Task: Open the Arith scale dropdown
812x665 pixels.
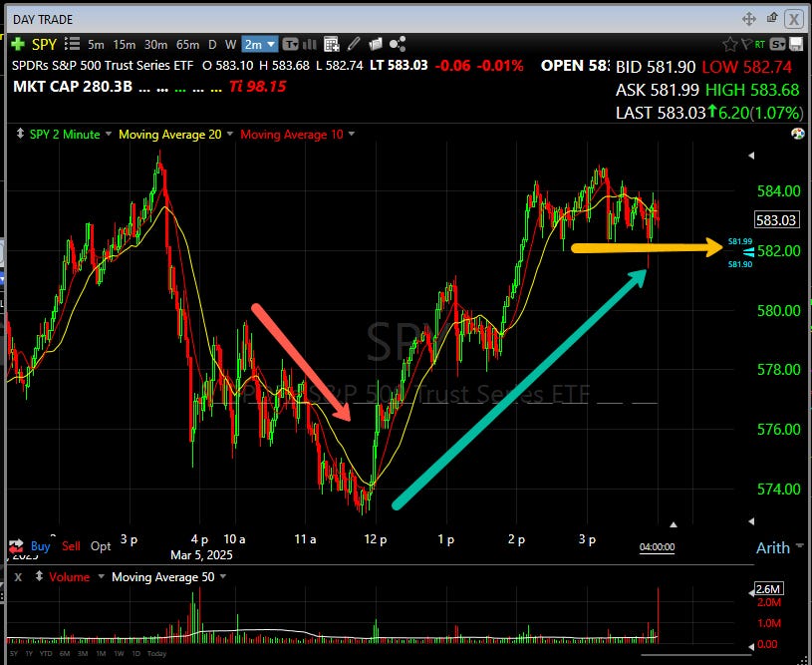Action: (x=780, y=547)
